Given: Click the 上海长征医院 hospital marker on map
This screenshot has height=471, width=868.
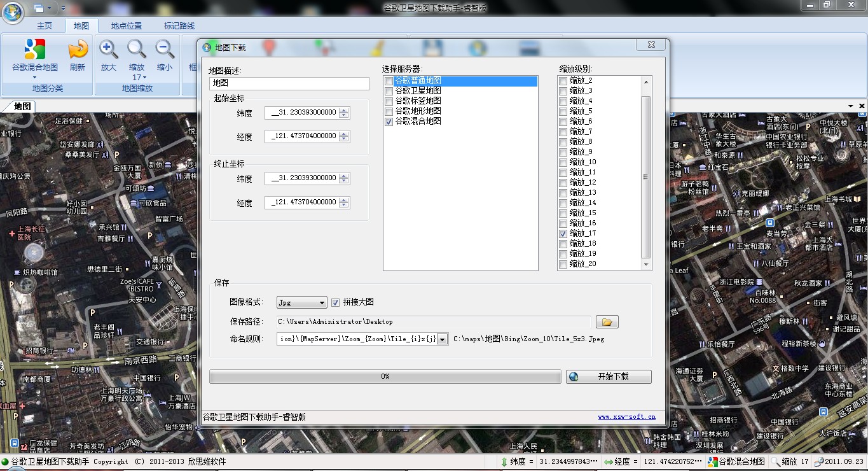Looking at the screenshot, I should pos(12,234).
